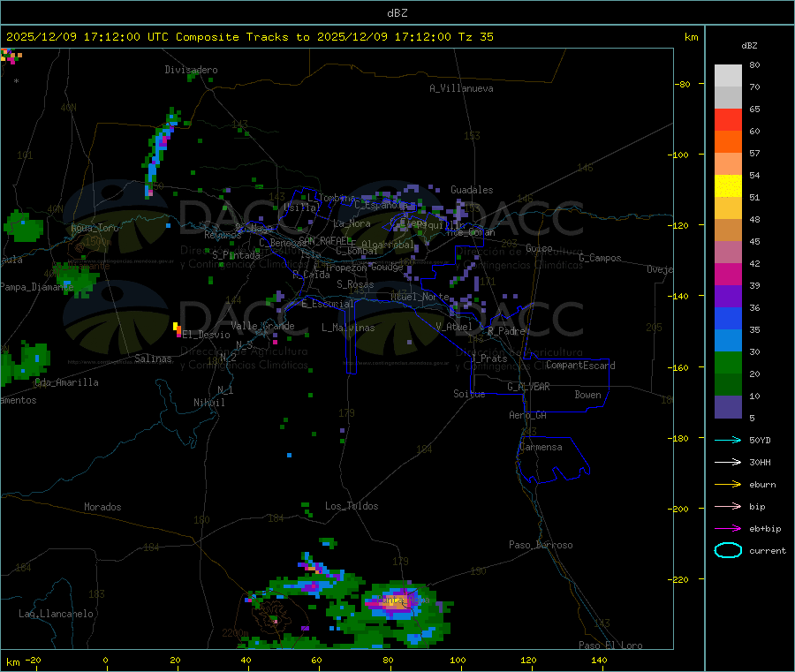
Task: Click the El_Desvio place label
Action: pos(206,335)
